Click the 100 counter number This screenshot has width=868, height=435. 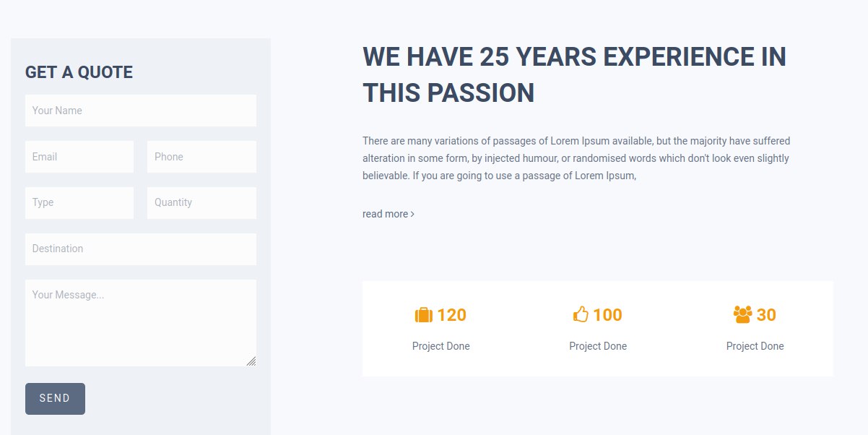click(x=607, y=315)
